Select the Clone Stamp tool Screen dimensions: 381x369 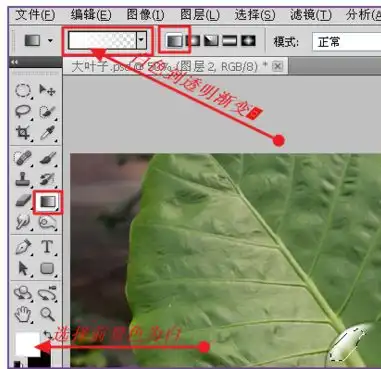(23, 179)
